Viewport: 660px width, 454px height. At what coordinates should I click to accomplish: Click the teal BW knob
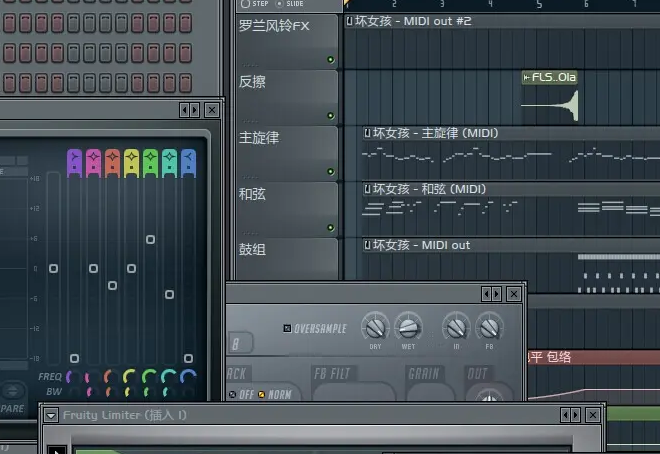click(x=168, y=392)
